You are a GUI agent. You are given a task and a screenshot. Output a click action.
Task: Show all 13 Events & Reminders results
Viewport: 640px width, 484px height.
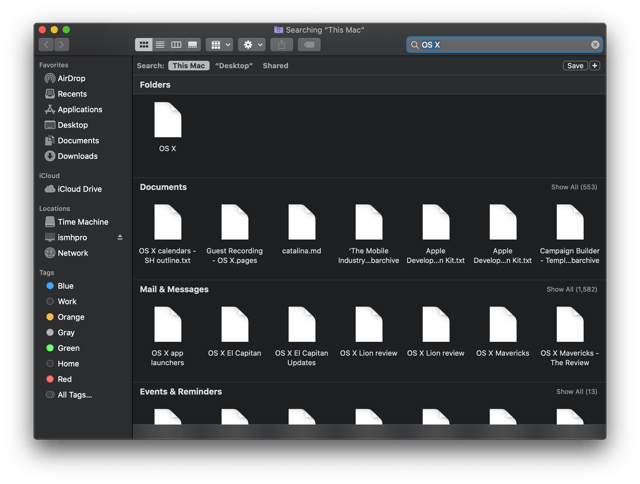(576, 392)
